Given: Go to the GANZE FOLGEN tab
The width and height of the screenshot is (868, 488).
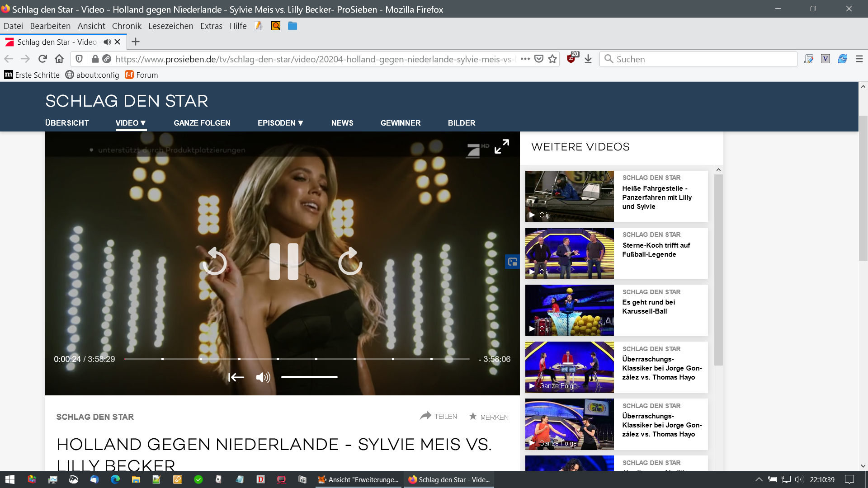Looking at the screenshot, I should click(x=202, y=123).
